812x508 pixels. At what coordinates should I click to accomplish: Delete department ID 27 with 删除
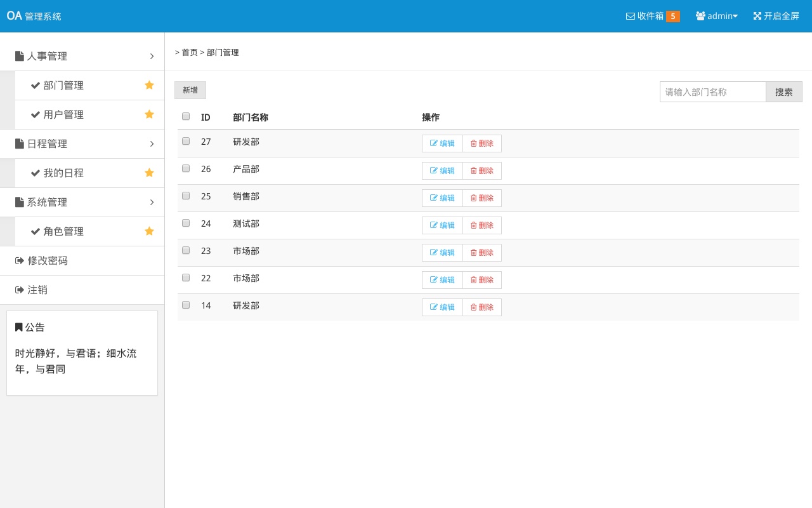[x=482, y=144]
